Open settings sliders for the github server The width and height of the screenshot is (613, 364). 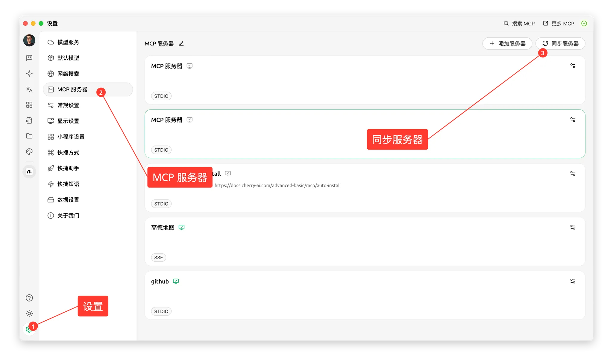click(x=573, y=281)
